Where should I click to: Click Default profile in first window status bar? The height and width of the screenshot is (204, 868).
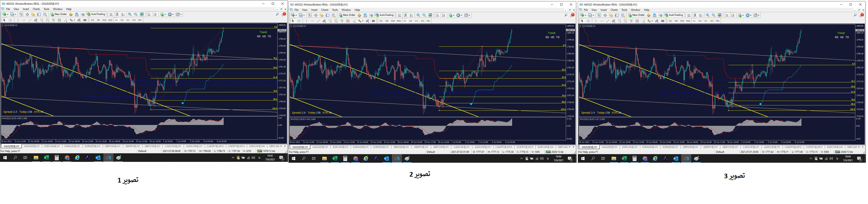[x=142, y=151]
